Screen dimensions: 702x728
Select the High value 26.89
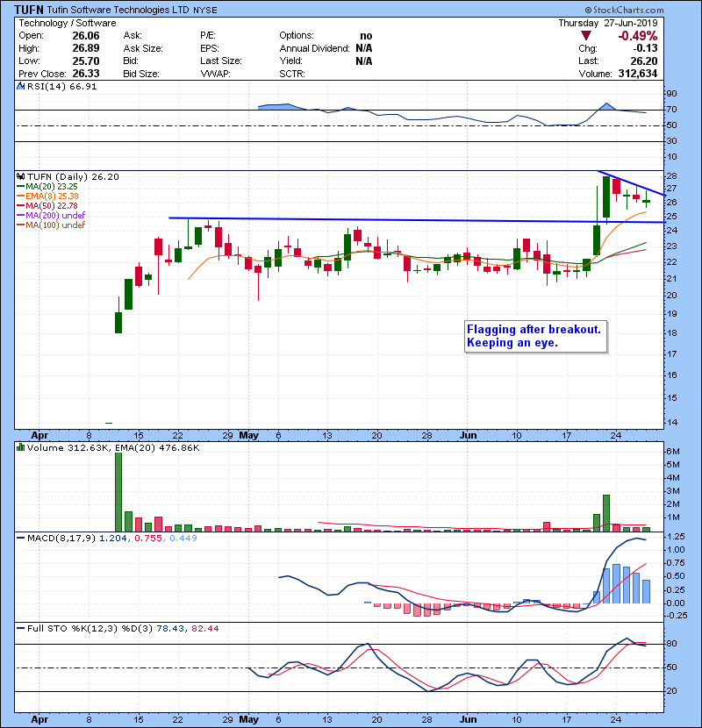tap(85, 48)
